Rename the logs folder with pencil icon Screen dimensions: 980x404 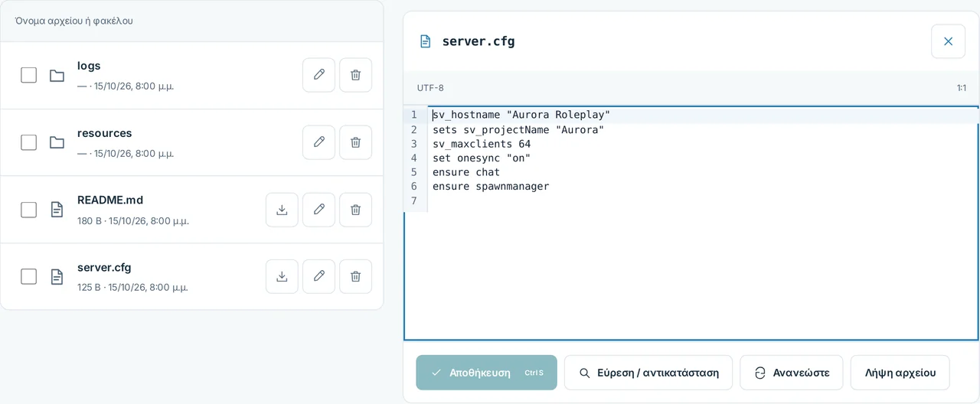(318, 75)
